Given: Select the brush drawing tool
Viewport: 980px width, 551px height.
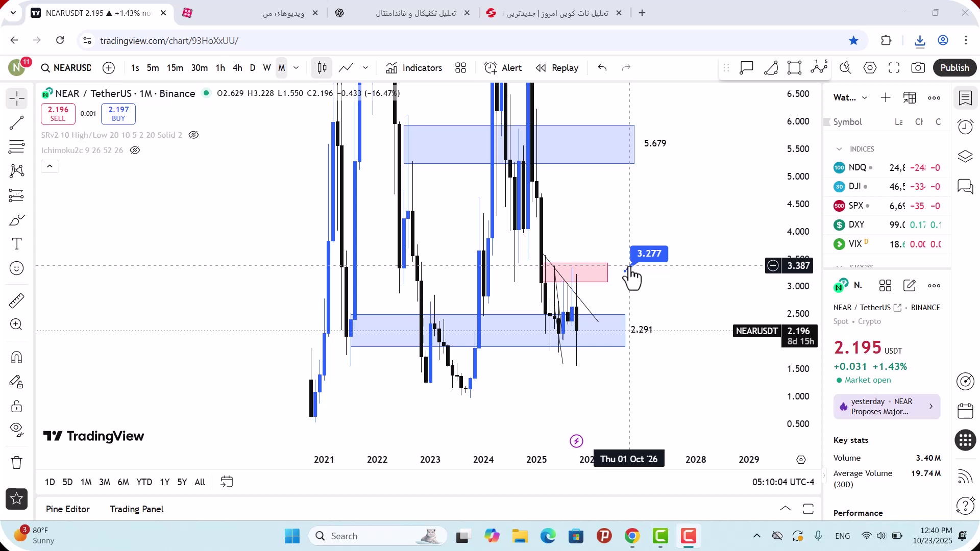Looking at the screenshot, I should [17, 220].
